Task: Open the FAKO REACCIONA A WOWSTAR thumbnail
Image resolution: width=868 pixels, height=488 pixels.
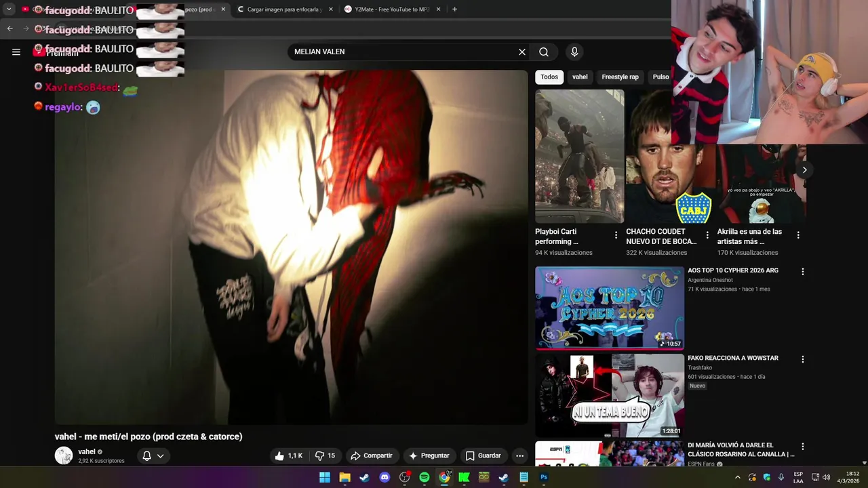Action: click(x=610, y=395)
